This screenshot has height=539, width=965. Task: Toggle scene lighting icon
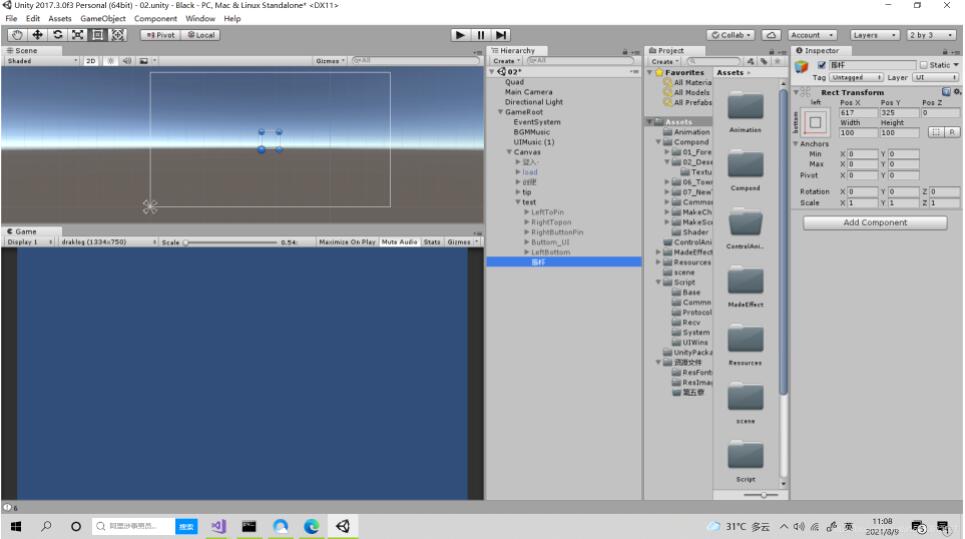111,61
